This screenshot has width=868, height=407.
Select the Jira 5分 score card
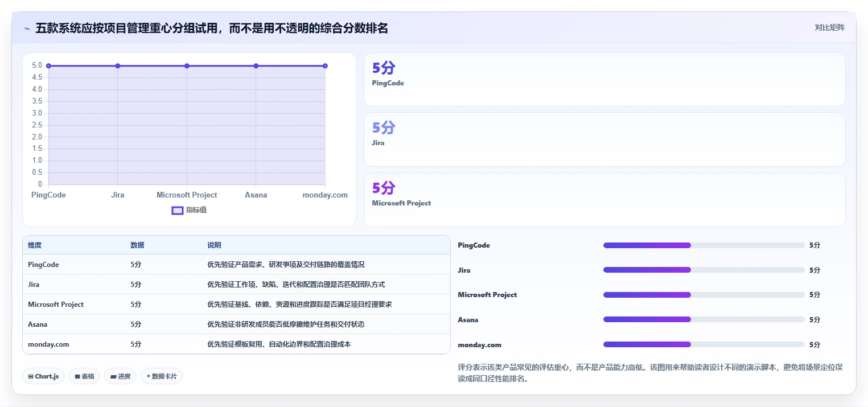coord(604,139)
